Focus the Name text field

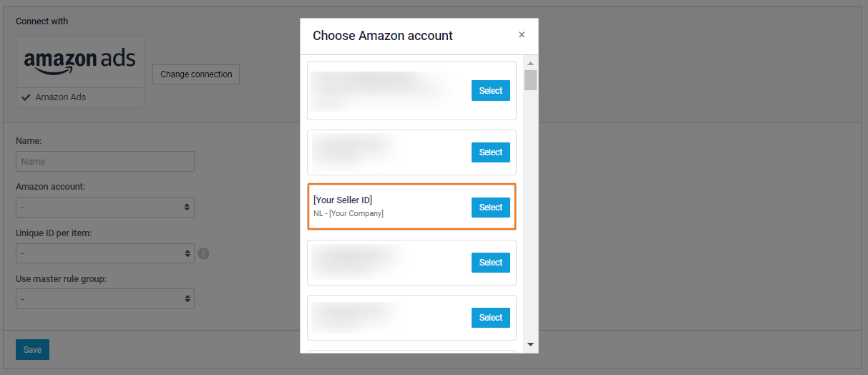pyautogui.click(x=104, y=162)
